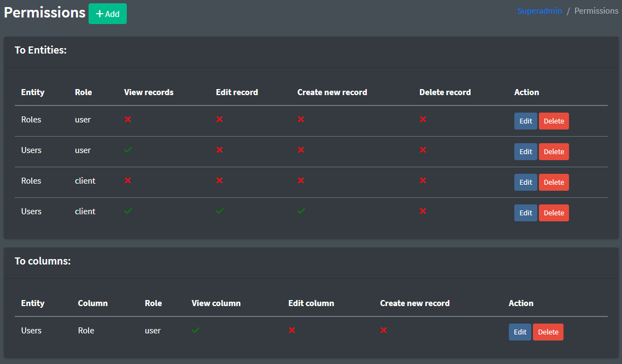Click the green check under View column for Users Role
The width and height of the screenshot is (622, 364).
click(x=195, y=330)
